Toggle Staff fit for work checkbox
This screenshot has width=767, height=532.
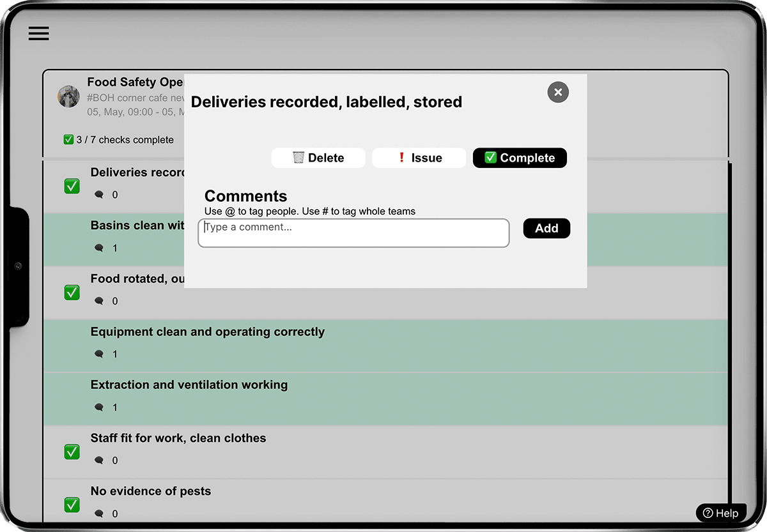click(72, 452)
